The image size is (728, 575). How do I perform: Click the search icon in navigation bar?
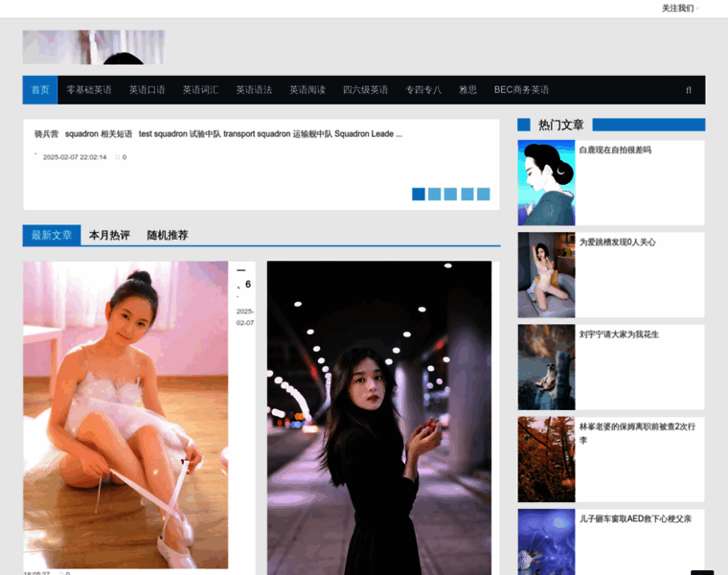688,90
